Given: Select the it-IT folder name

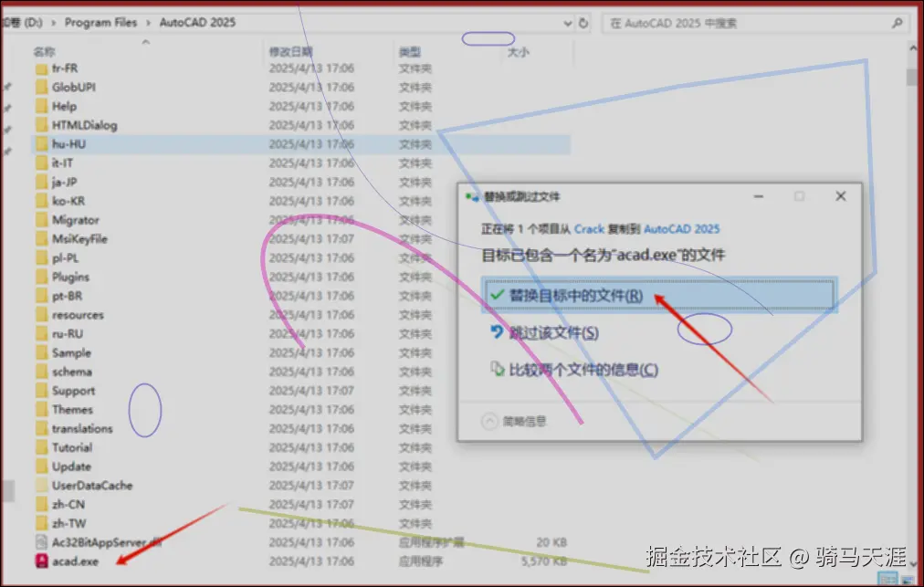Looking at the screenshot, I should click(x=62, y=163).
